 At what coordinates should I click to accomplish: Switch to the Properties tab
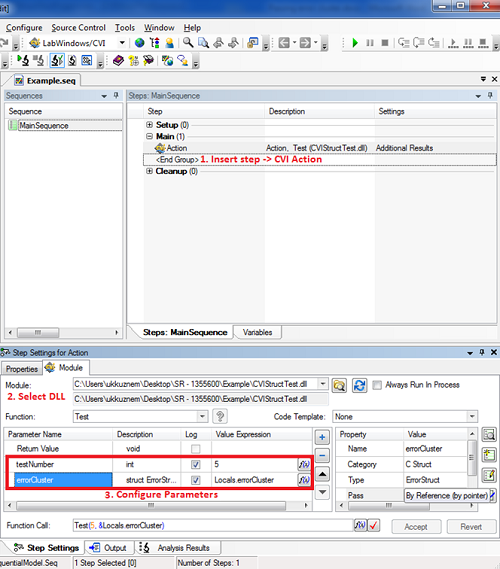click(x=22, y=369)
